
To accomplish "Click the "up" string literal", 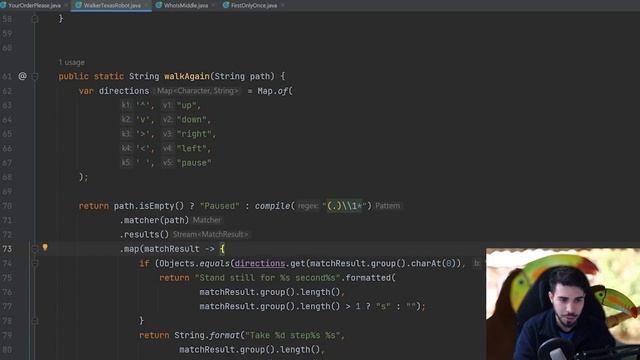I will pos(188,105).
